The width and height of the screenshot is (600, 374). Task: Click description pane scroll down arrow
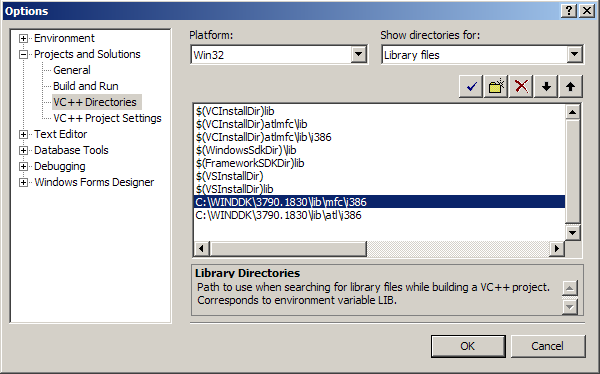pyautogui.click(x=569, y=307)
